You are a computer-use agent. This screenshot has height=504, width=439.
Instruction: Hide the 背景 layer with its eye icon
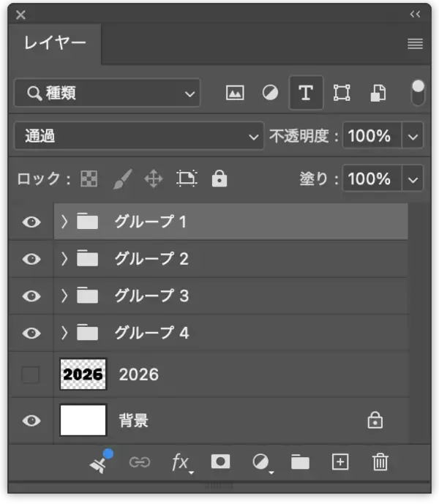pyautogui.click(x=31, y=421)
